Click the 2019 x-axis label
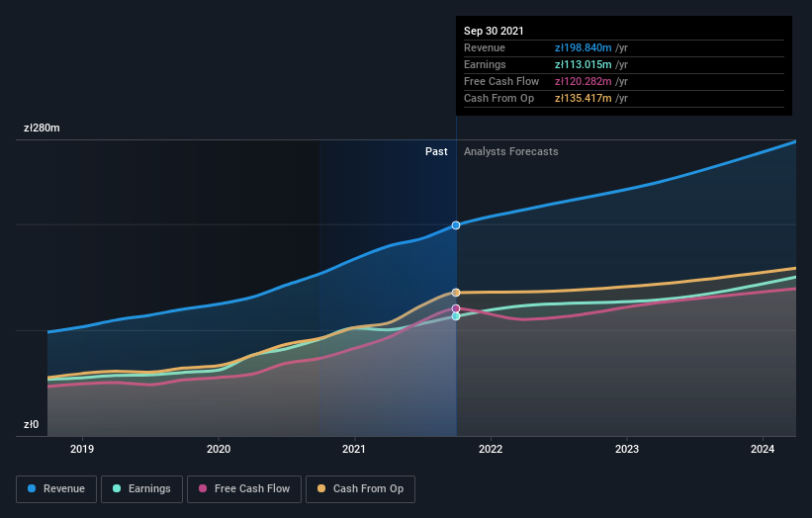This screenshot has height=518, width=812. [x=82, y=449]
